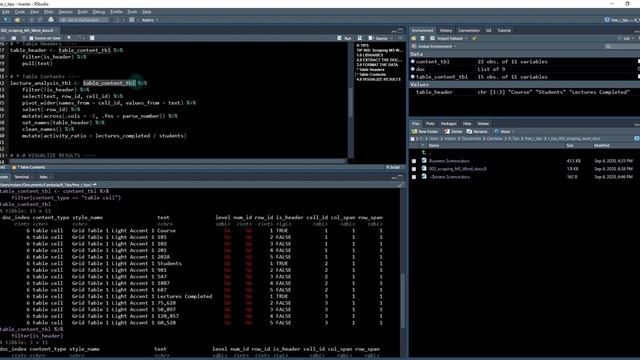Image resolution: width=640 pixels, height=360 pixels.
Task: Click the maximize editor pane icon
Action: pyautogui.click(x=400, y=31)
